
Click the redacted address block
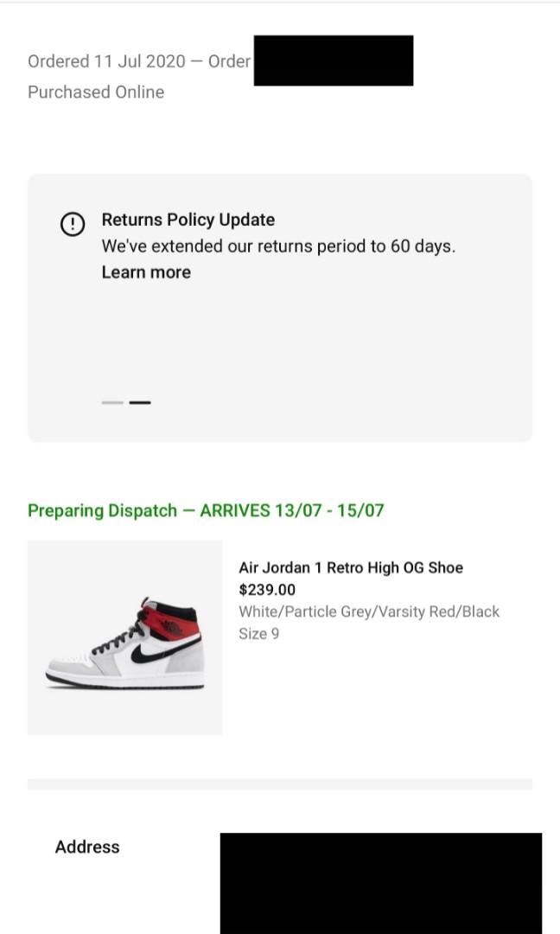tap(381, 883)
